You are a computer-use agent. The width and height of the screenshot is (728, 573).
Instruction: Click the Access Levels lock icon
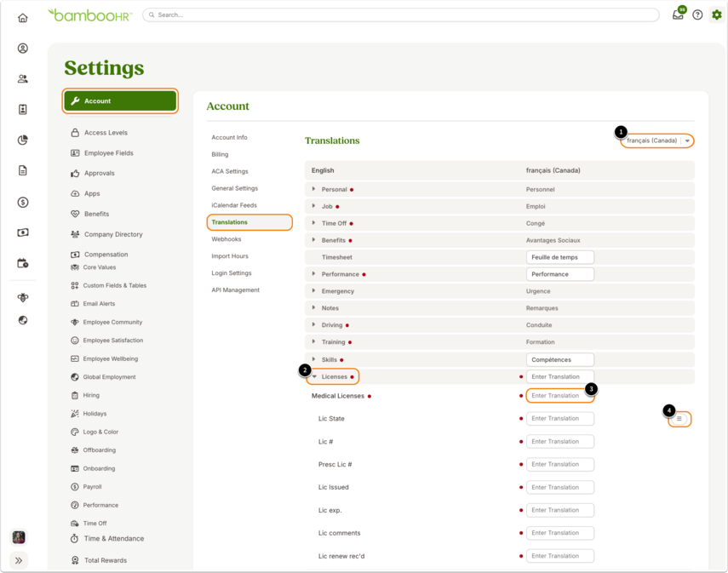[x=75, y=132]
